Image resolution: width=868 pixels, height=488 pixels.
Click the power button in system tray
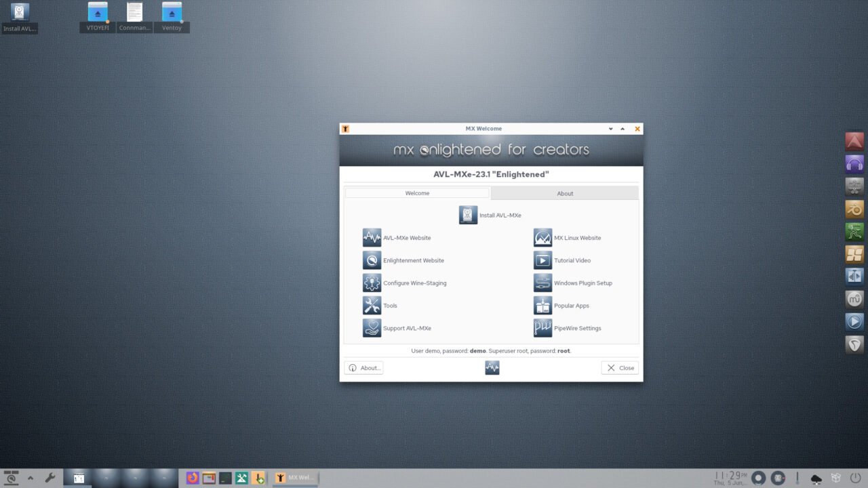click(855, 478)
